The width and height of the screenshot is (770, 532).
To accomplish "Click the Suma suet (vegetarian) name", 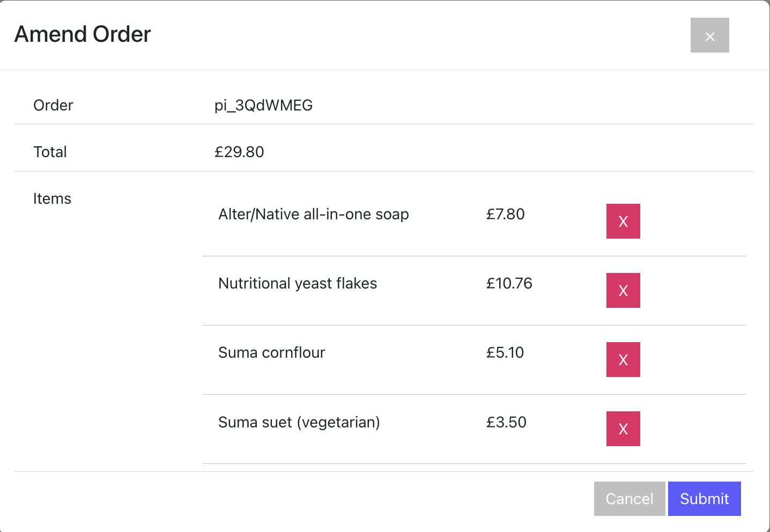I will coord(299,422).
